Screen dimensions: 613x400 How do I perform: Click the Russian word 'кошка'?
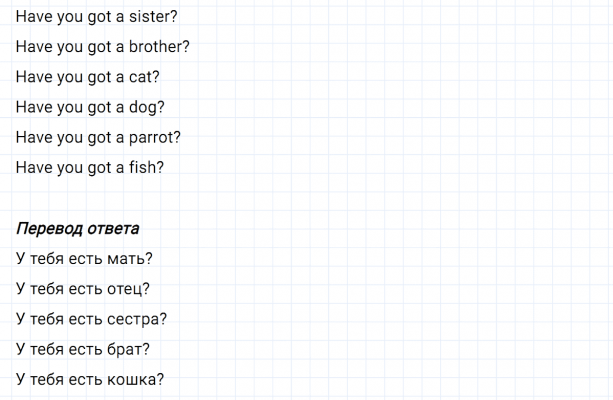135,379
